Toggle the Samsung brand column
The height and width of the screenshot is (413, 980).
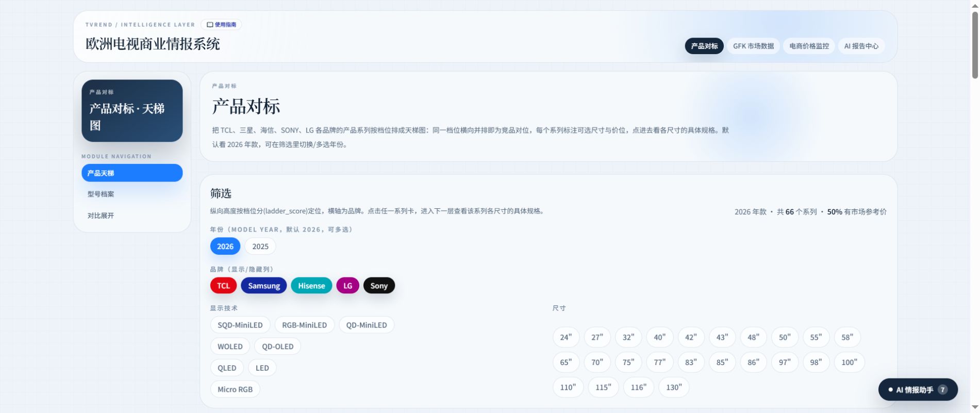pyautogui.click(x=264, y=286)
